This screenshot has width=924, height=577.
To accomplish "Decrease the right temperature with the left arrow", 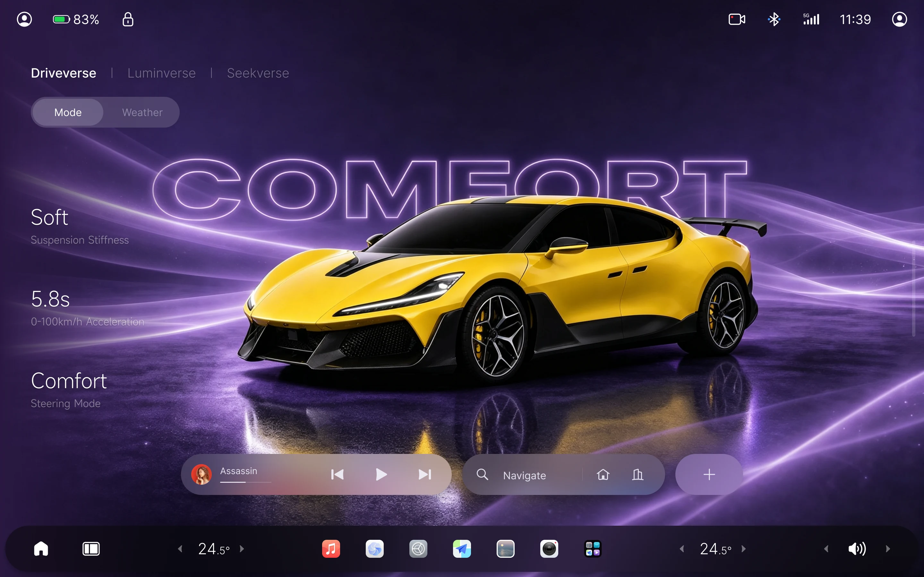I will (681, 549).
